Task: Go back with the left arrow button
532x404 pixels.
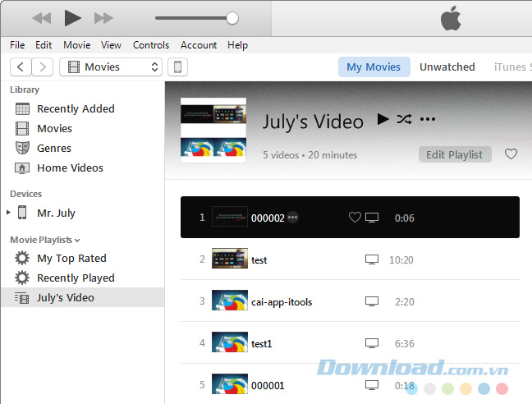Action: point(21,67)
